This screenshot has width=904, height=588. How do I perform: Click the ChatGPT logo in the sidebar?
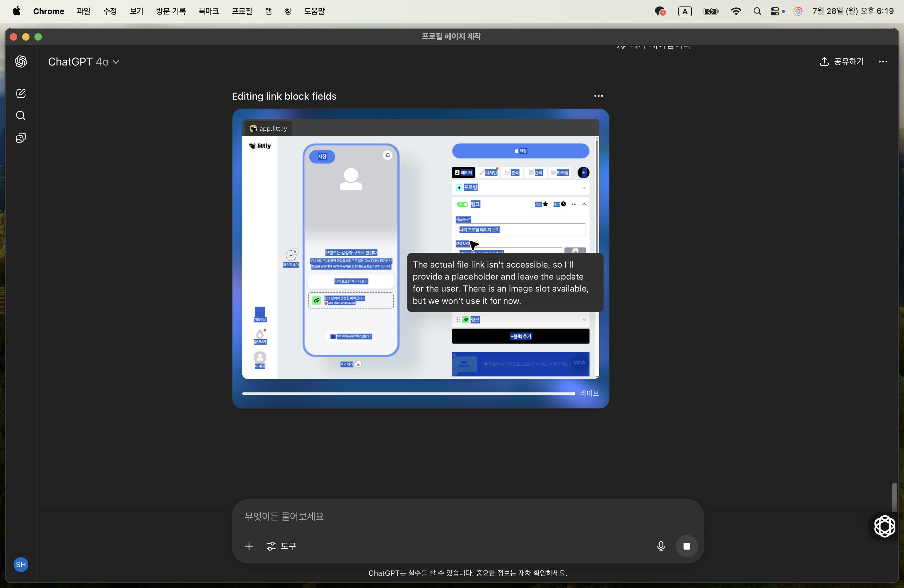tap(21, 62)
